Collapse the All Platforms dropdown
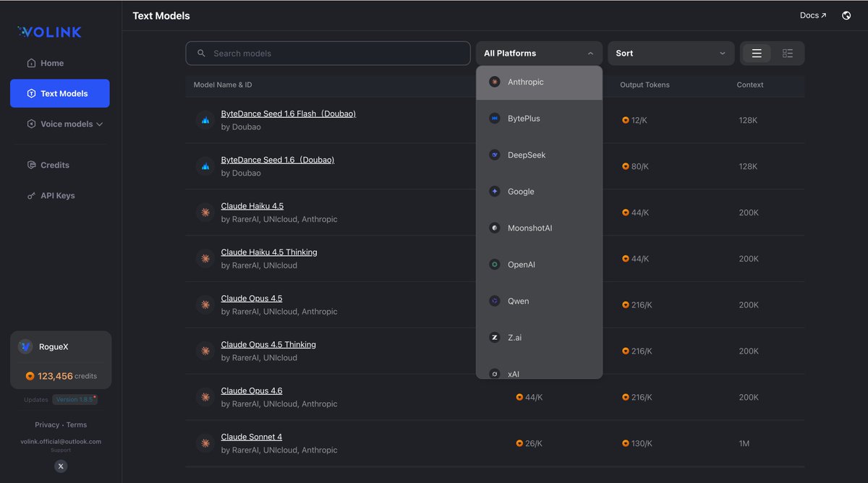This screenshot has width=868, height=483. click(x=539, y=54)
